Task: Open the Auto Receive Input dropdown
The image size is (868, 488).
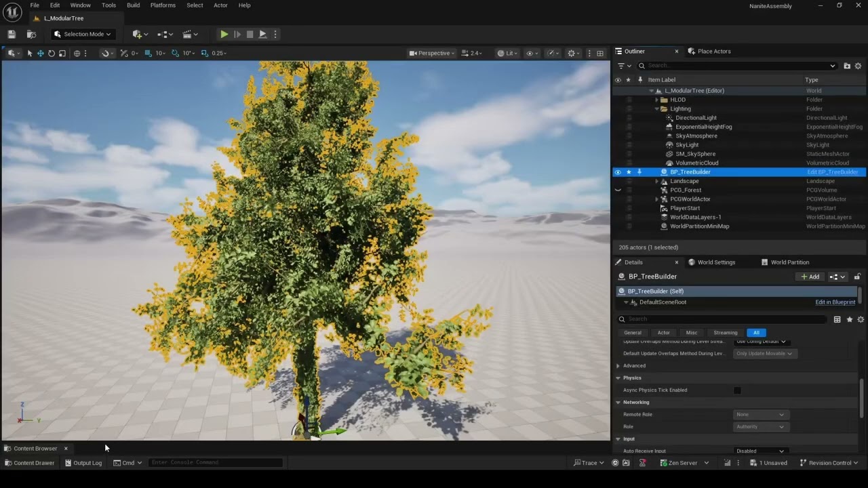Action: [x=760, y=451]
